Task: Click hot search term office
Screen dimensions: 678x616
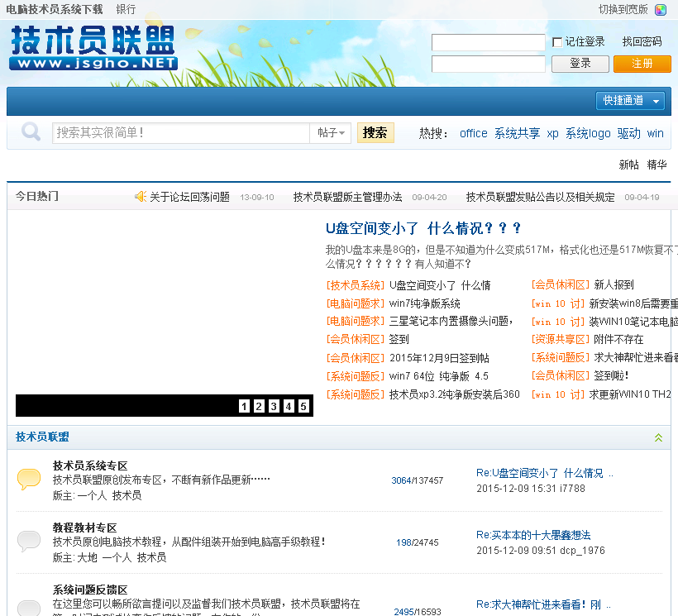Action: [x=473, y=133]
